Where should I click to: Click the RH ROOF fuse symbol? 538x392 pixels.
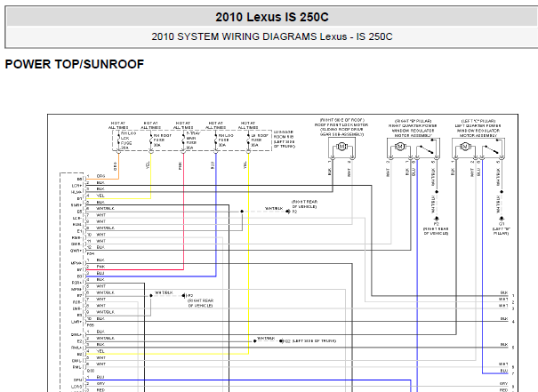(x=151, y=140)
